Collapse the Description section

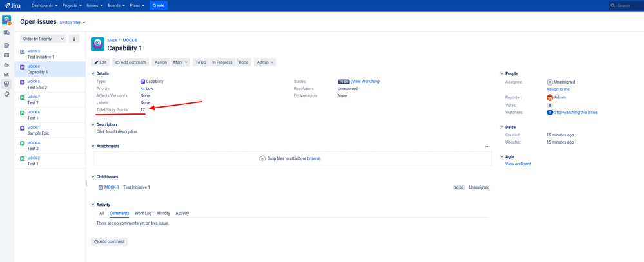93,125
